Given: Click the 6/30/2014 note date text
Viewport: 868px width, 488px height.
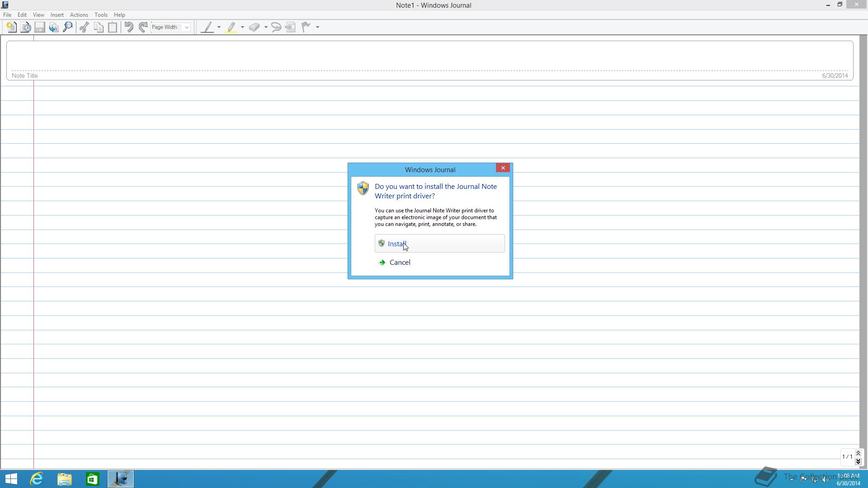Looking at the screenshot, I should point(835,76).
